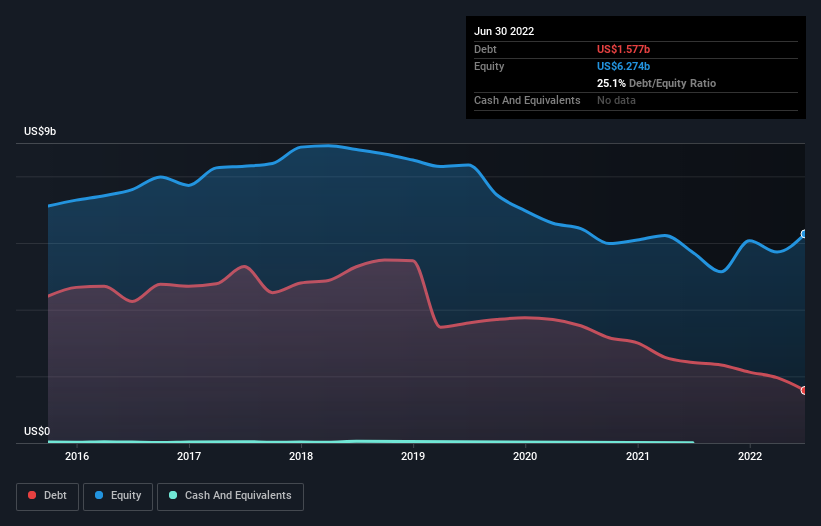Image resolution: width=821 pixels, height=526 pixels.
Task: Click the US$6.274b equity value
Action: tap(623, 66)
